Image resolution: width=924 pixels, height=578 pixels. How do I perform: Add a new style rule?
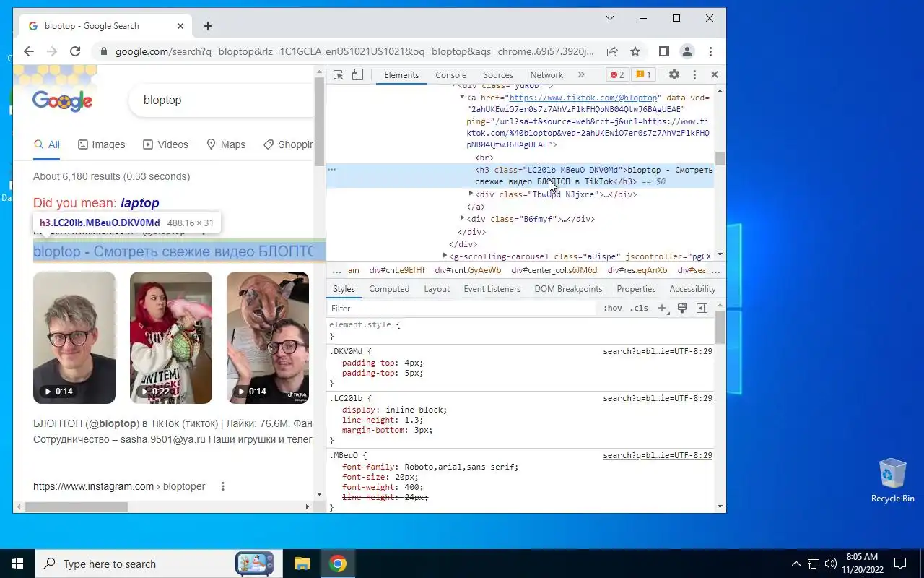pos(662,309)
